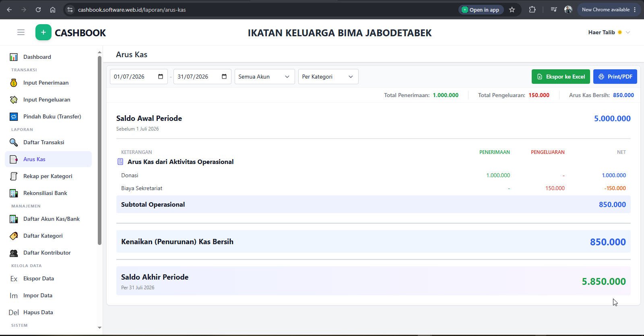Image resolution: width=644 pixels, height=336 pixels.
Task: Click the Pindah Buku transfer icon
Action: [x=14, y=116]
